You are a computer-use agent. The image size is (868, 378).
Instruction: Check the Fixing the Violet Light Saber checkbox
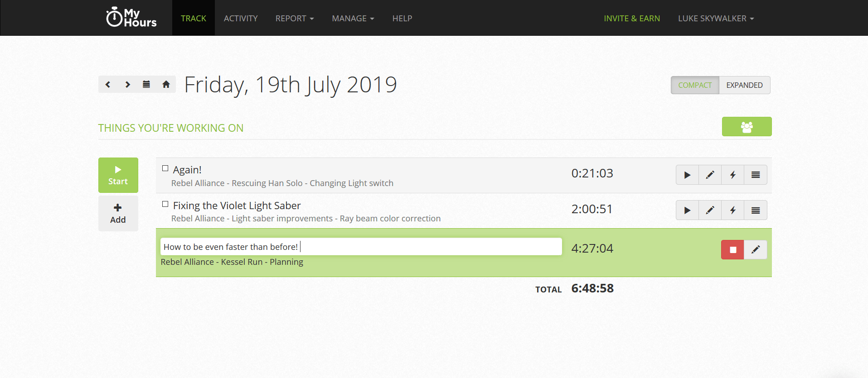pos(165,204)
